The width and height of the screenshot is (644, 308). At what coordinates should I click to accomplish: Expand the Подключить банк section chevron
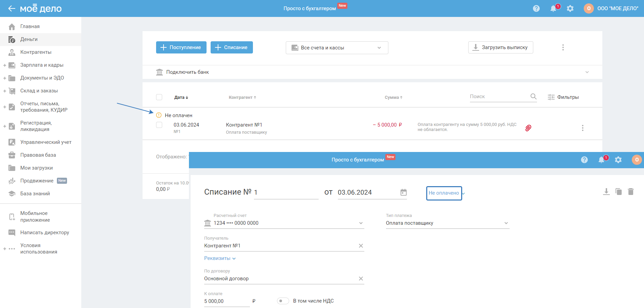point(587,72)
